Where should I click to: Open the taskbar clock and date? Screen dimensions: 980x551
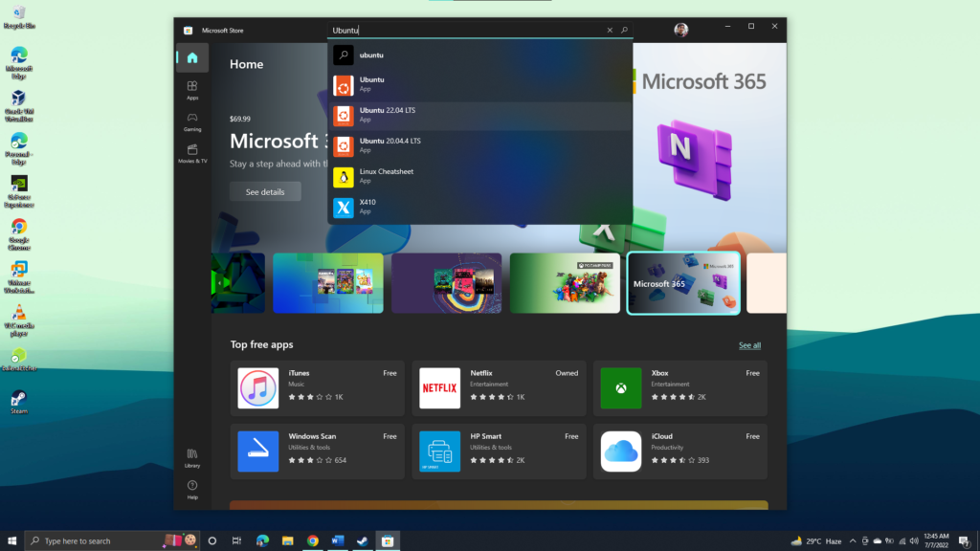pos(936,541)
